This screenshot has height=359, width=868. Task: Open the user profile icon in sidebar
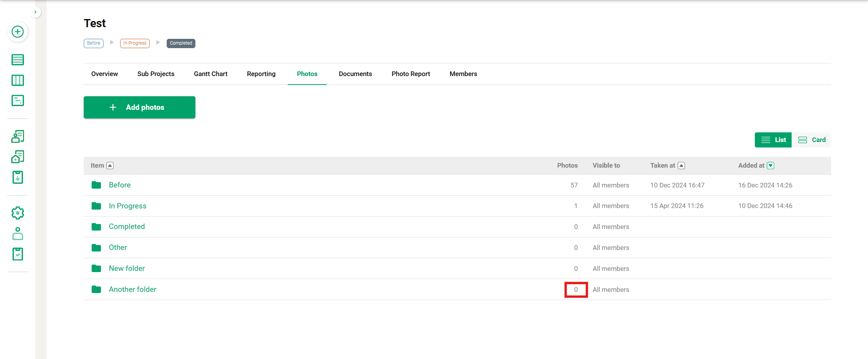coord(18,234)
